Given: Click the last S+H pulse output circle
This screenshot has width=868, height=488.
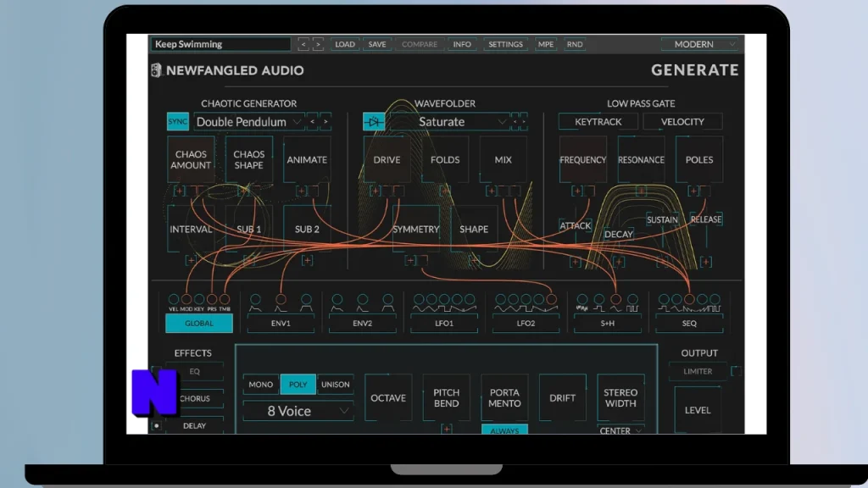Looking at the screenshot, I should [632, 299].
